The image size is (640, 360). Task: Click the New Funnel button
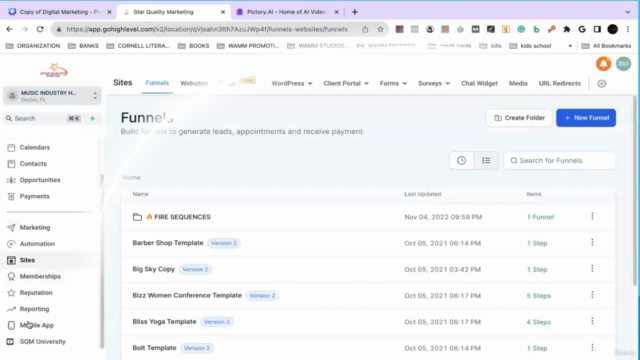coord(586,118)
